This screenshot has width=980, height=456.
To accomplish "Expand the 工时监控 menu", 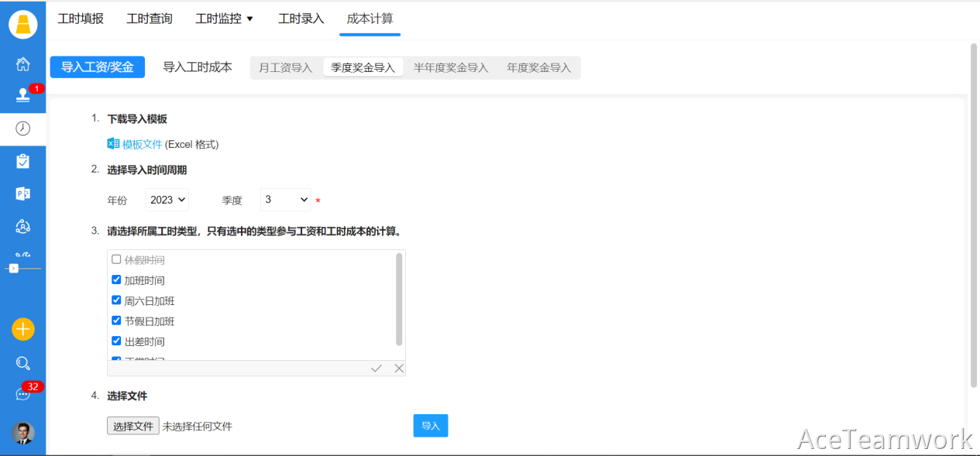I will click(x=225, y=19).
